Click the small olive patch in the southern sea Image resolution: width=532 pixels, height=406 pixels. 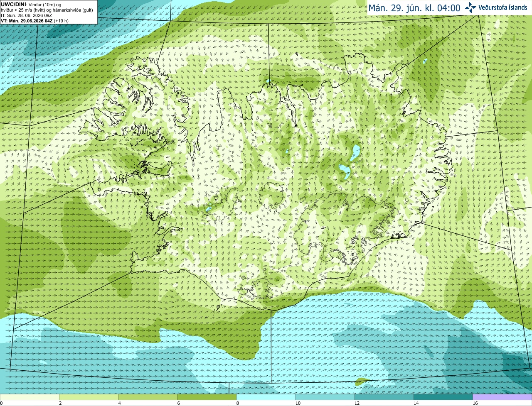tap(362, 381)
